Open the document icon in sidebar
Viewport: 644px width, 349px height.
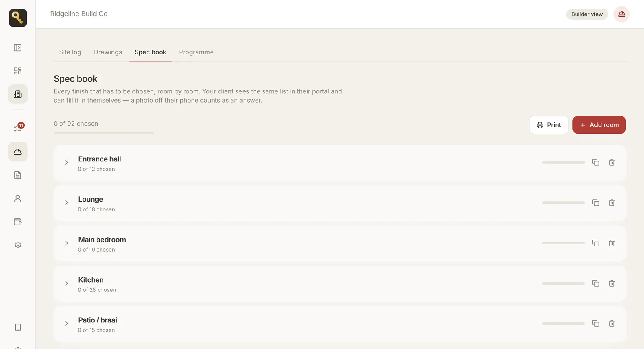(x=18, y=175)
